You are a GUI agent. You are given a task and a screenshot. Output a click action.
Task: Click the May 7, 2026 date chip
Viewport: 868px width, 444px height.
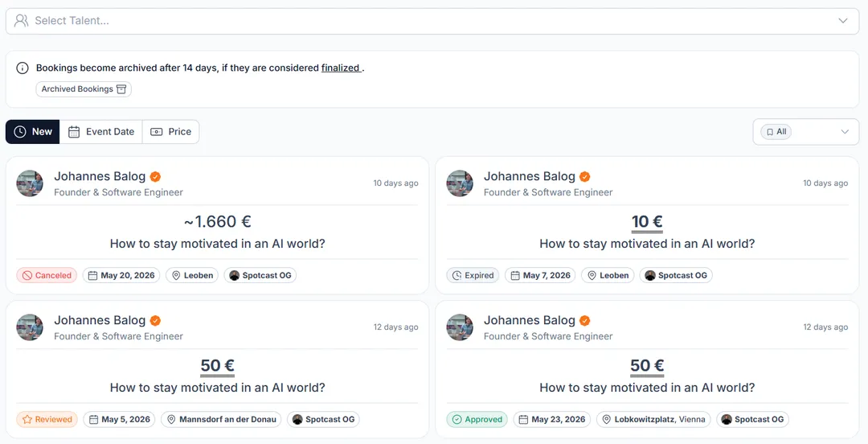pyautogui.click(x=540, y=276)
